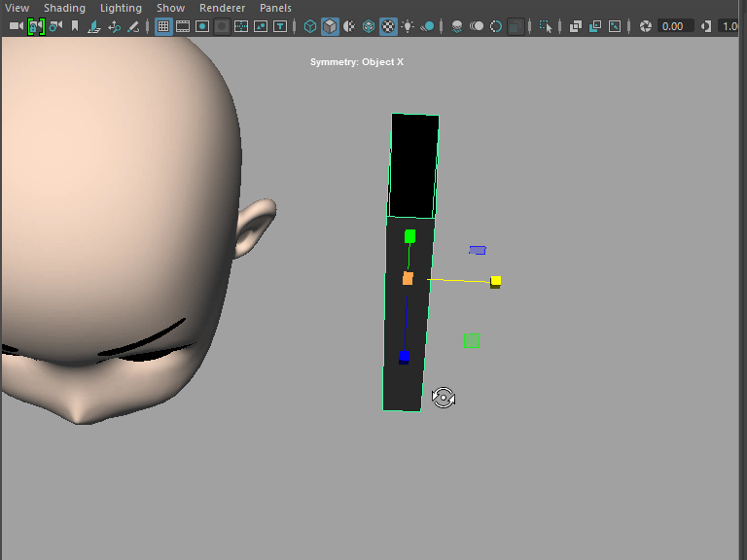Click the orange center manipulator handle

click(x=408, y=278)
